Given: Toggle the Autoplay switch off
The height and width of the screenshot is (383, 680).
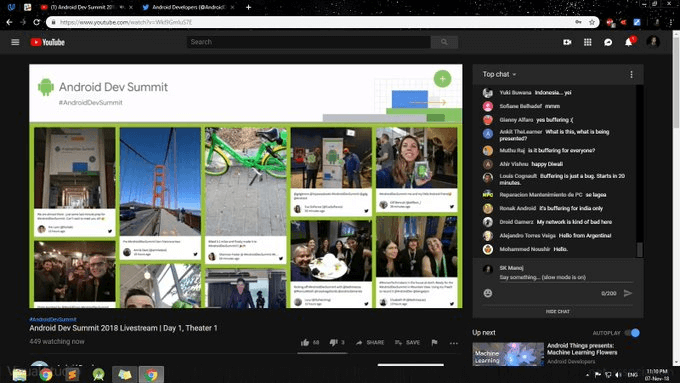Looking at the screenshot, I should (632, 333).
